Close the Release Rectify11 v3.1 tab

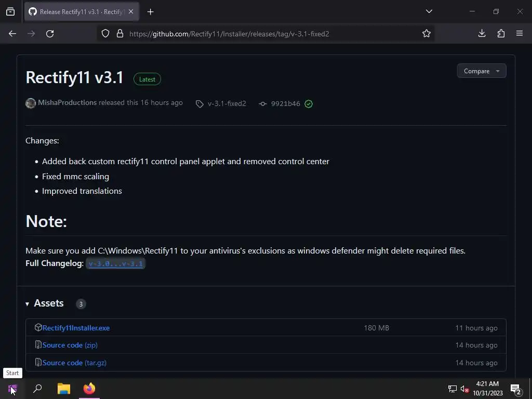pyautogui.click(x=131, y=11)
